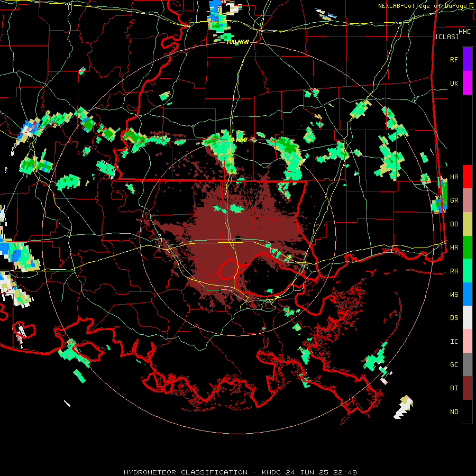Click the RA light green legend swatch

467,271
